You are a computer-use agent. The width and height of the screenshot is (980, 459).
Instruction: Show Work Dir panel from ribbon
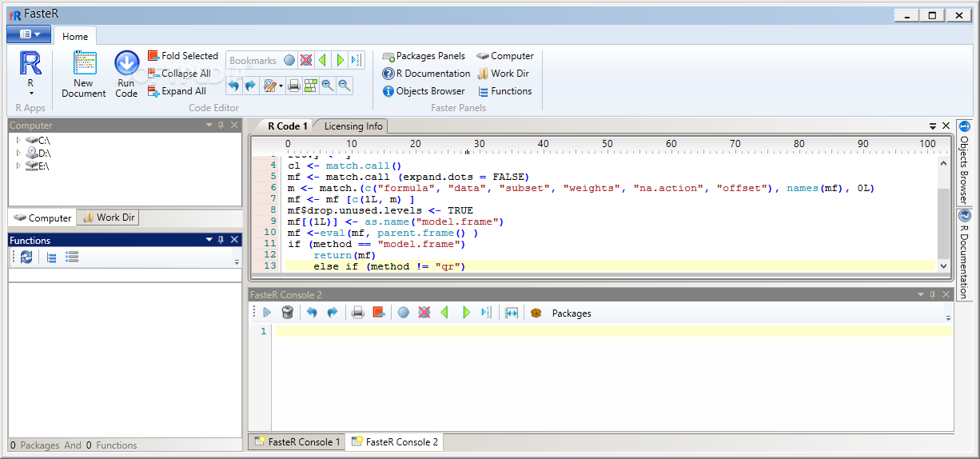[x=503, y=74]
